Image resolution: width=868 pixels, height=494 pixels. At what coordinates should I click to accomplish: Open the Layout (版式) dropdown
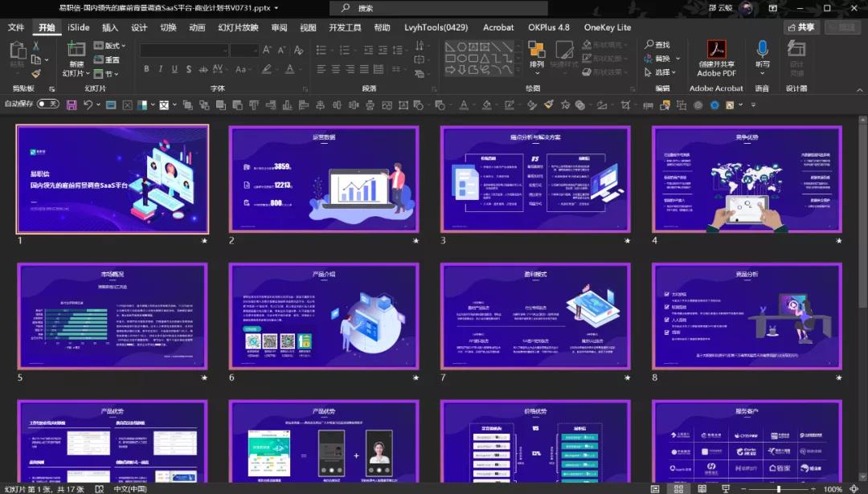pyautogui.click(x=109, y=45)
